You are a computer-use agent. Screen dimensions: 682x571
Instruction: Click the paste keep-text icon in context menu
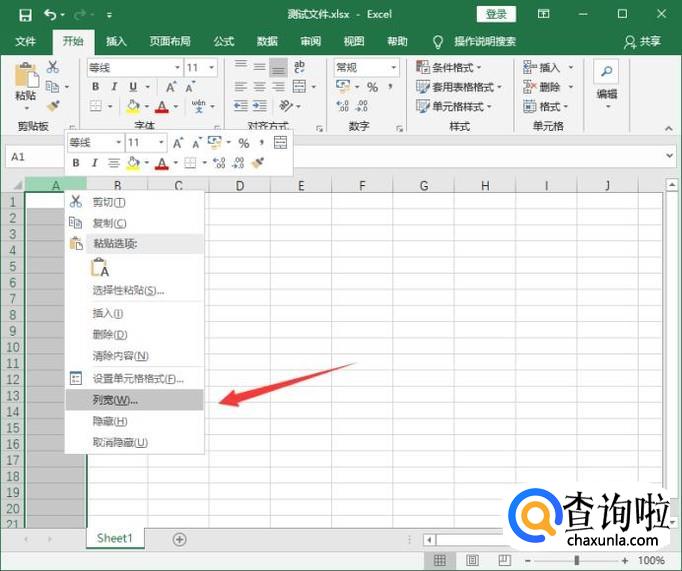[100, 267]
